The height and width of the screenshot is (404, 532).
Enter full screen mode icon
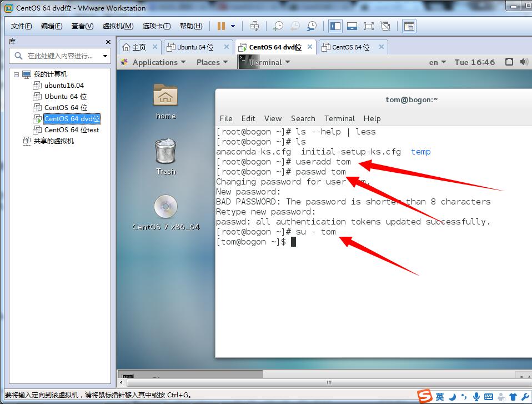(369, 26)
